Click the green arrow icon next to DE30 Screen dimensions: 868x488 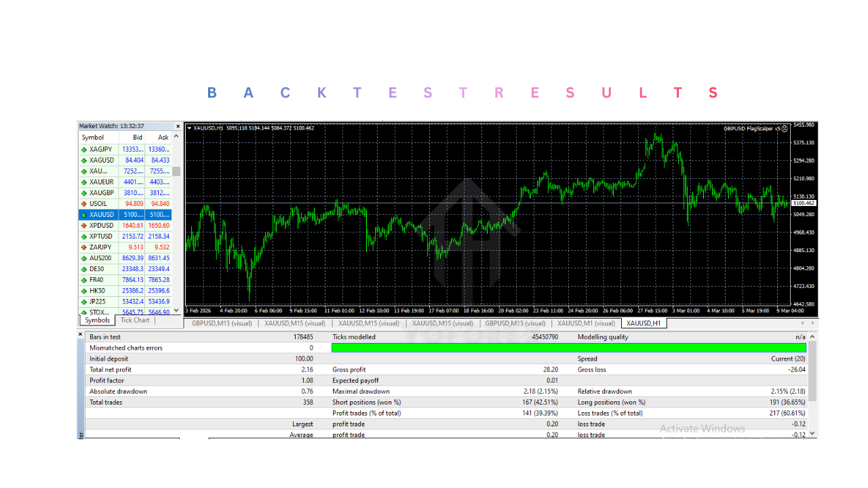(83, 268)
